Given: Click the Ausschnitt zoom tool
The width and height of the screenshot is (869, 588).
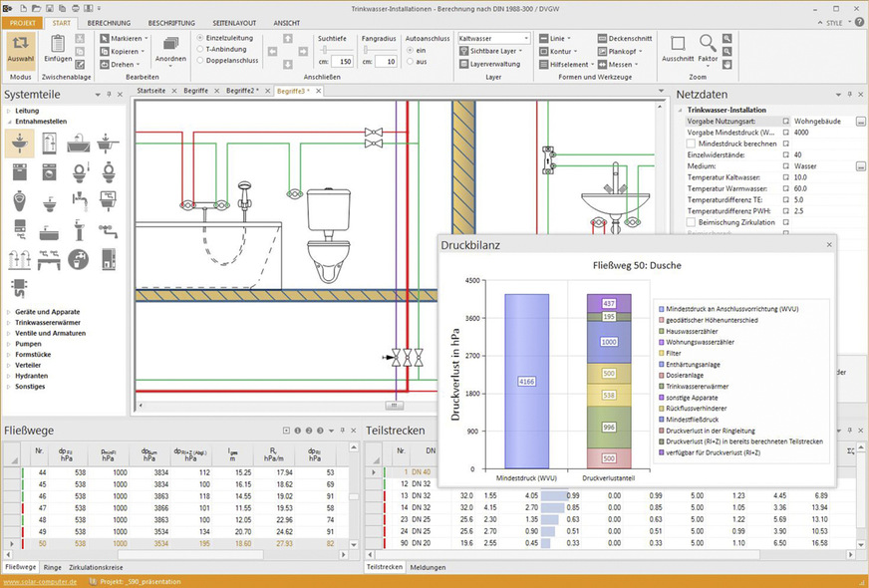Looking at the screenshot, I should (x=678, y=49).
